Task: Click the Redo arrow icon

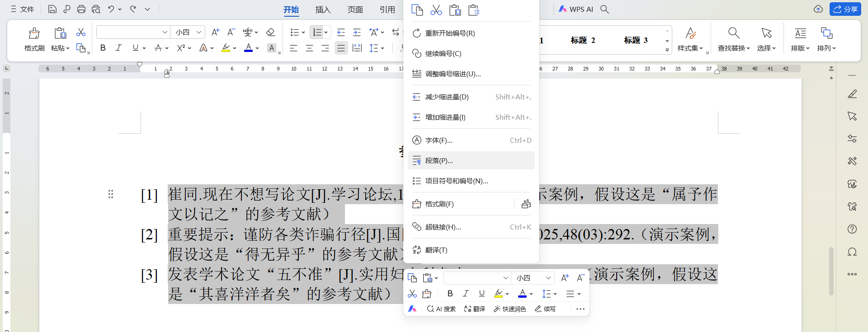Action: tap(133, 9)
